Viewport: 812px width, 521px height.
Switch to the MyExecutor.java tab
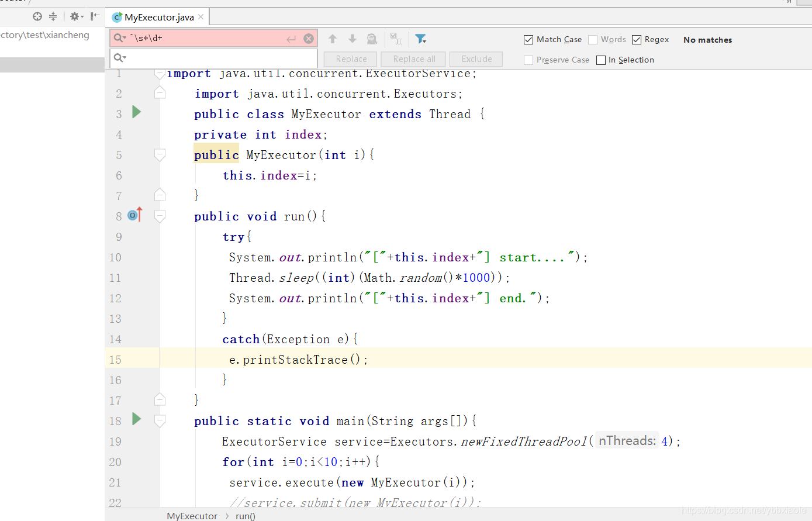(x=159, y=17)
